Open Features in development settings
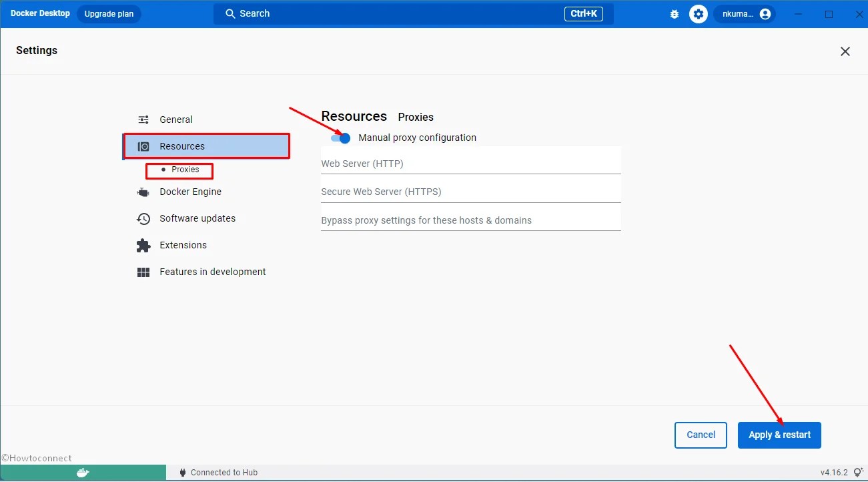The image size is (868, 482). tap(211, 272)
